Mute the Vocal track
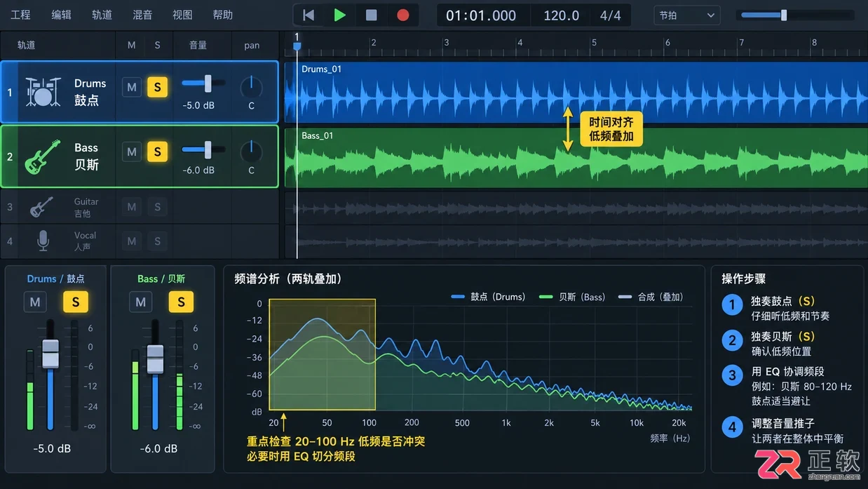 tap(131, 241)
